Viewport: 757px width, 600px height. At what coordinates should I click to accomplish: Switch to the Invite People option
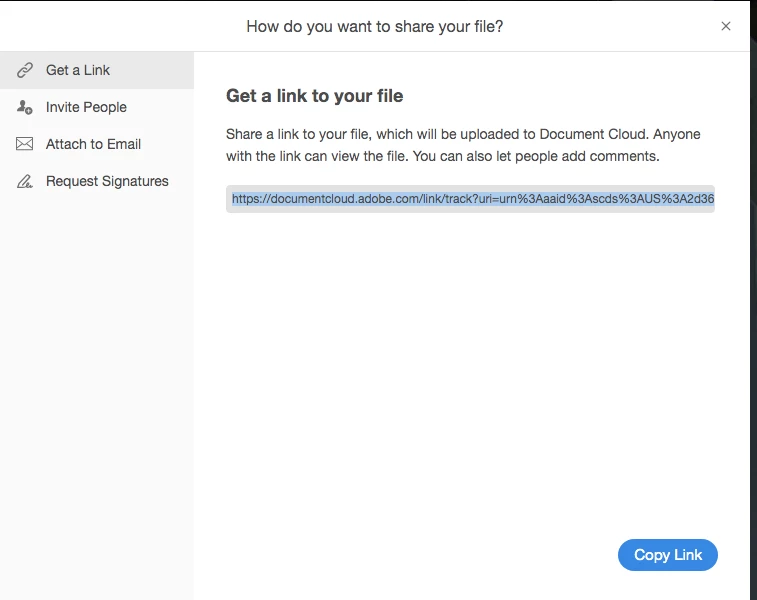click(x=97, y=107)
